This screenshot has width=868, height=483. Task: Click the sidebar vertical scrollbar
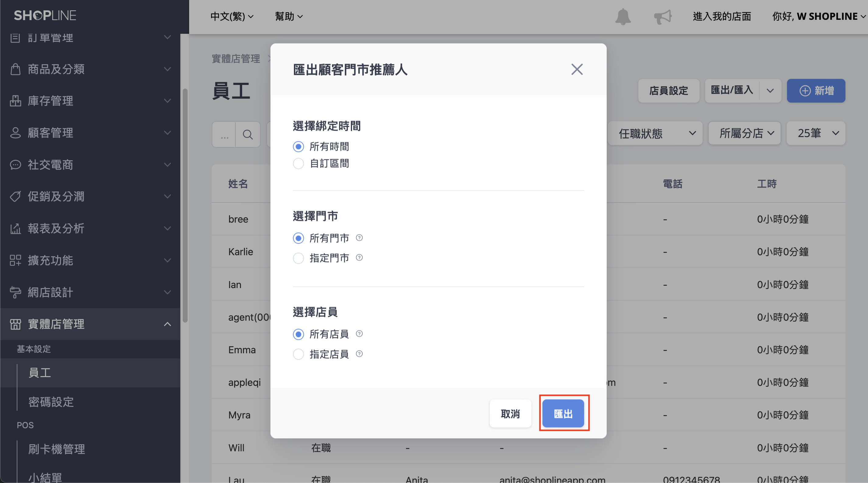tap(185, 206)
